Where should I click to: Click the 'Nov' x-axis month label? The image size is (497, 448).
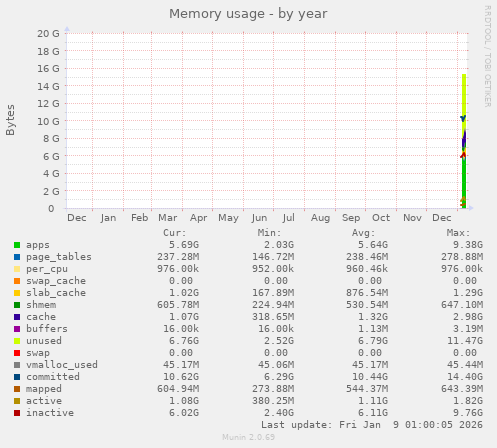point(412,218)
